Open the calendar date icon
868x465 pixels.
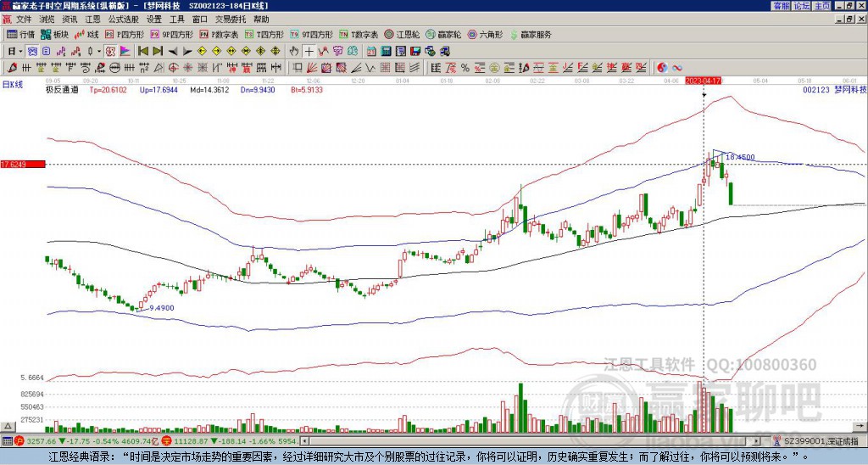(x=371, y=51)
